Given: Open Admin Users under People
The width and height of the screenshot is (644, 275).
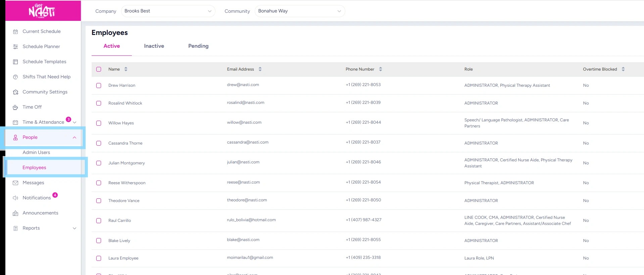Looking at the screenshot, I should click(x=36, y=152).
